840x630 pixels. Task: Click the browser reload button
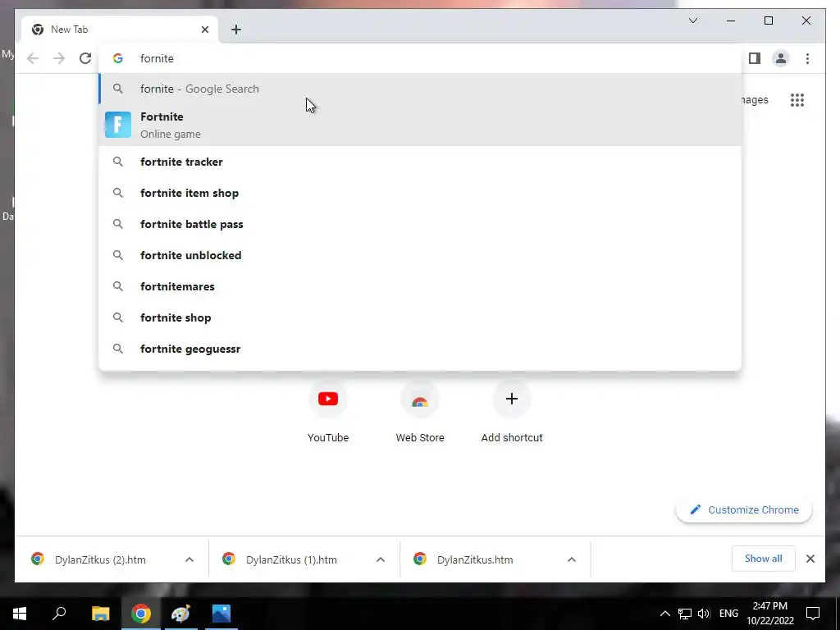point(85,58)
